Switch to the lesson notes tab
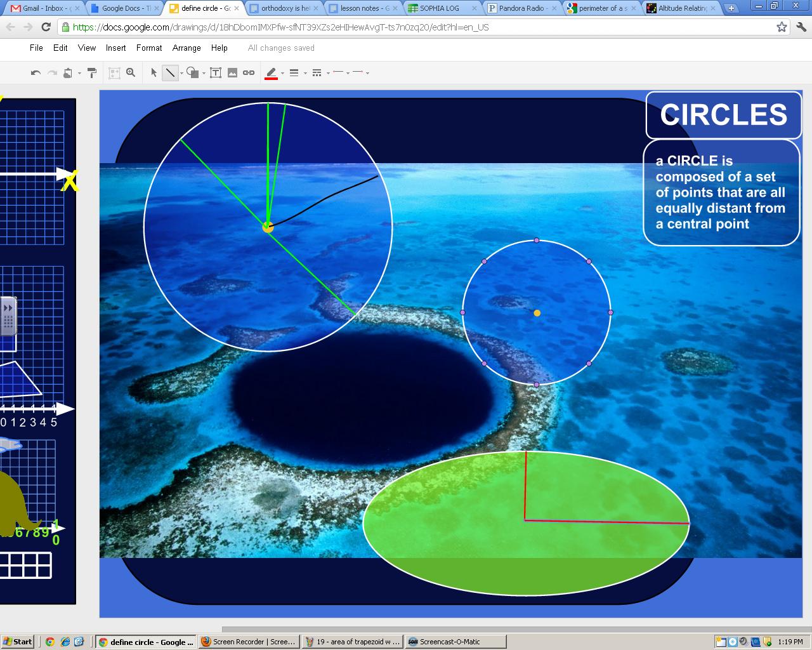This screenshot has height=650, width=812. (363, 8)
